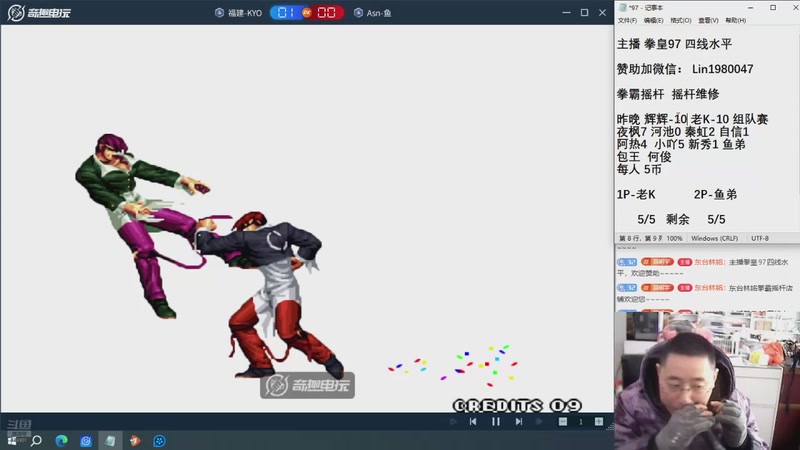This screenshot has width=800, height=450.
Task: Minimize the Notepad window
Action: (x=751, y=8)
